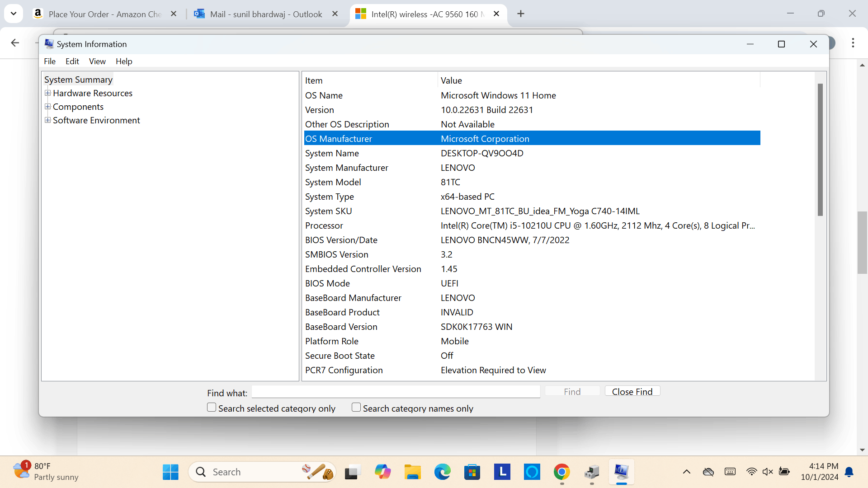Open the Help menu
The height and width of the screenshot is (488, 868).
coord(123,61)
